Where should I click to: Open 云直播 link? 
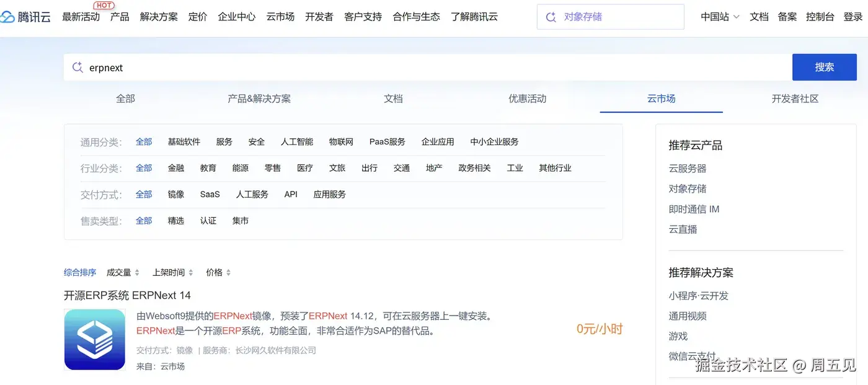[683, 229]
